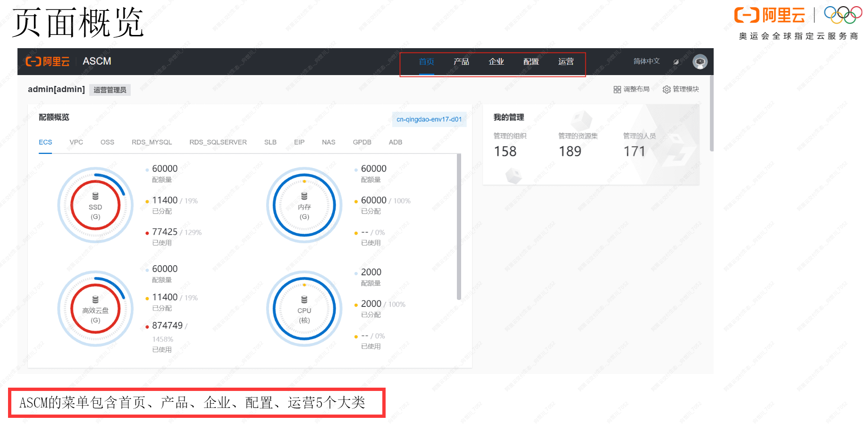This screenshot has height=424, width=868.
Task: Open the 配置 menu
Action: [x=531, y=61]
